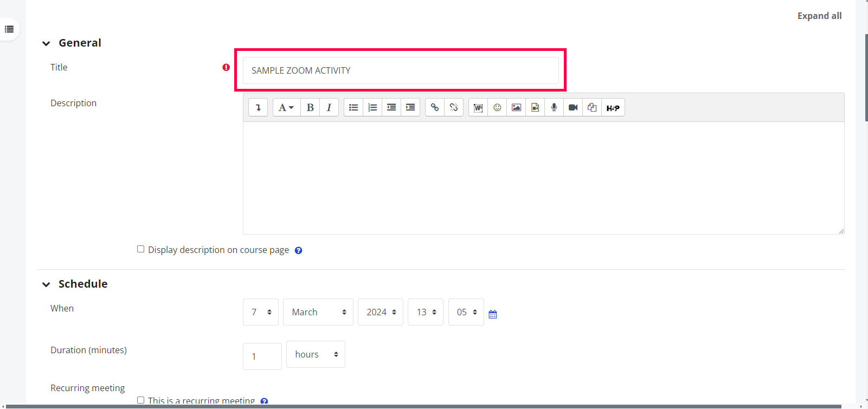
Task: Click the required field warning icon
Action: click(226, 67)
